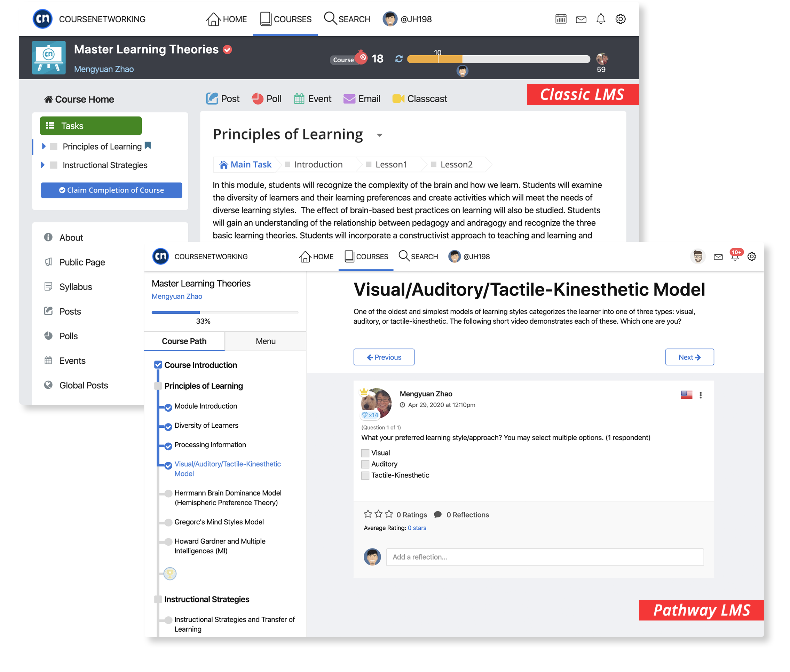Check the Visual poll option
Viewport: 790px width, 672px height.
365,453
